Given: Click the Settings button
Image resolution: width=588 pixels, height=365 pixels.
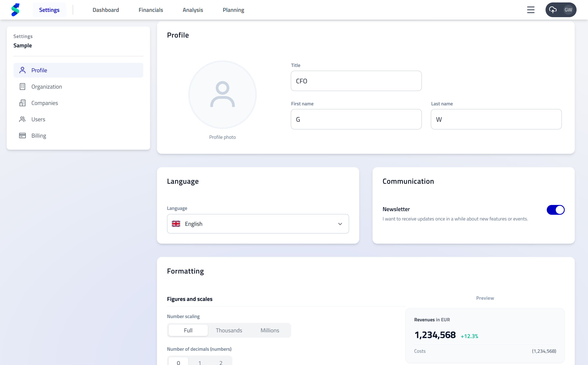Looking at the screenshot, I should (x=49, y=10).
